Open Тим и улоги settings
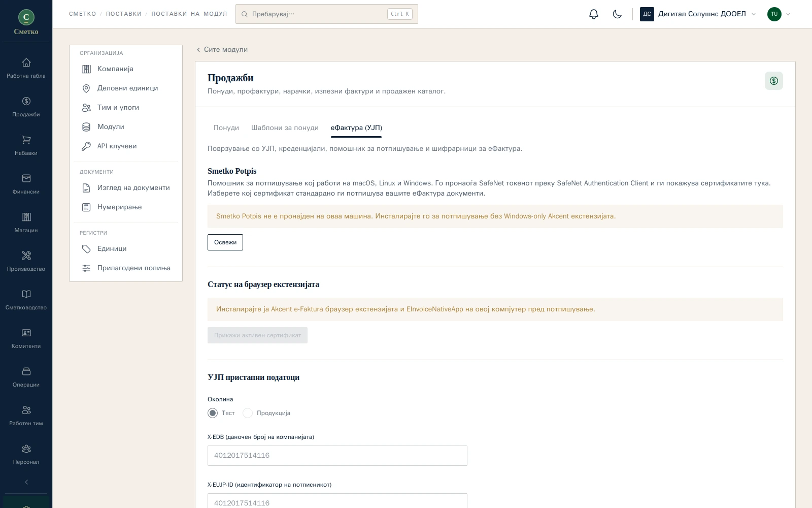This screenshot has height=508, width=812. (x=126, y=108)
